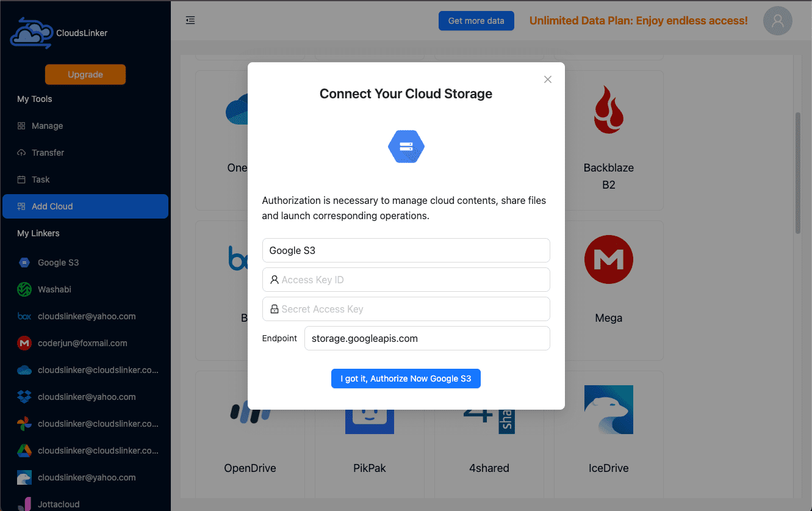Select the IceDrive polar bear logo

point(609,410)
